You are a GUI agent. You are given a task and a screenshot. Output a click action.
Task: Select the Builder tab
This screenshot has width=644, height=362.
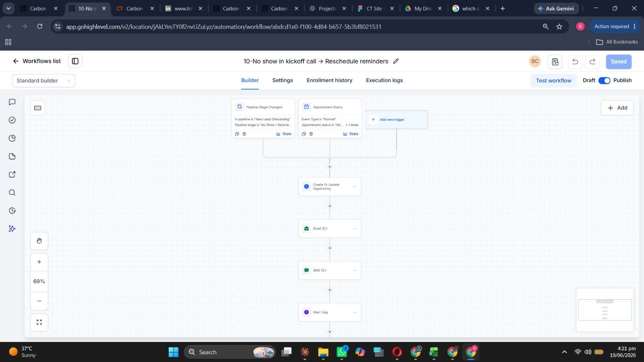(x=250, y=80)
